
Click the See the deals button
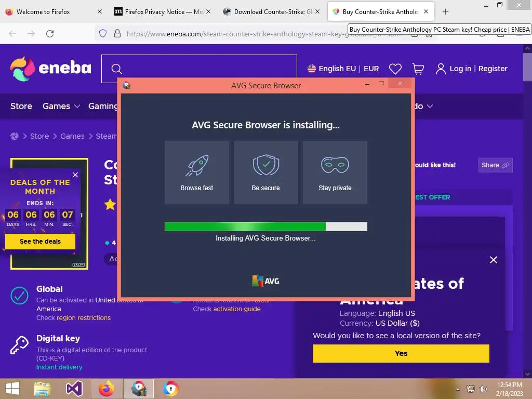click(x=40, y=241)
